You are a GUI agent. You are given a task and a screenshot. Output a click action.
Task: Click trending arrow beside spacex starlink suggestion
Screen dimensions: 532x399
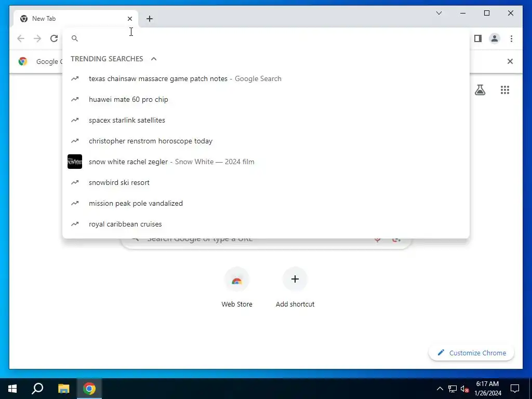tap(75, 120)
